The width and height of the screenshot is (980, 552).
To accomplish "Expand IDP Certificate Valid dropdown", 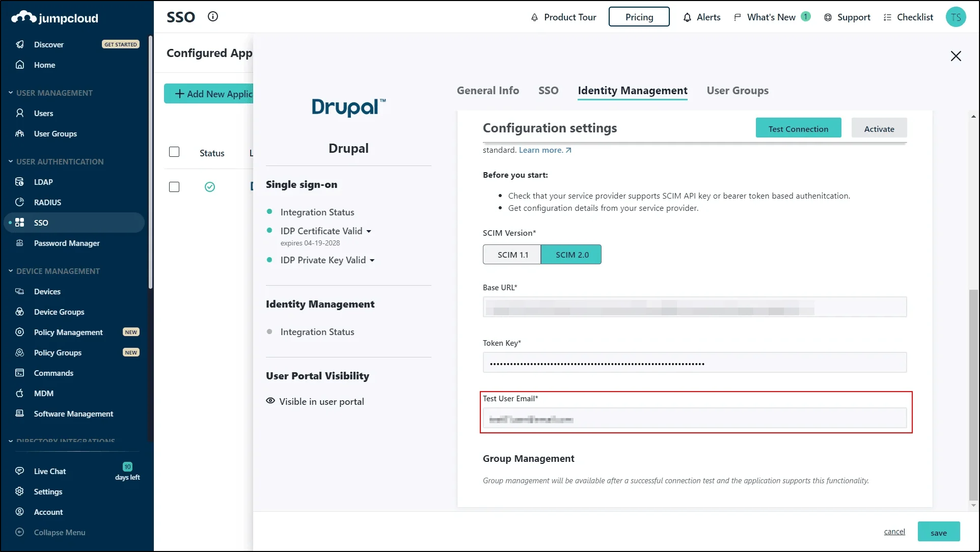I will (369, 232).
